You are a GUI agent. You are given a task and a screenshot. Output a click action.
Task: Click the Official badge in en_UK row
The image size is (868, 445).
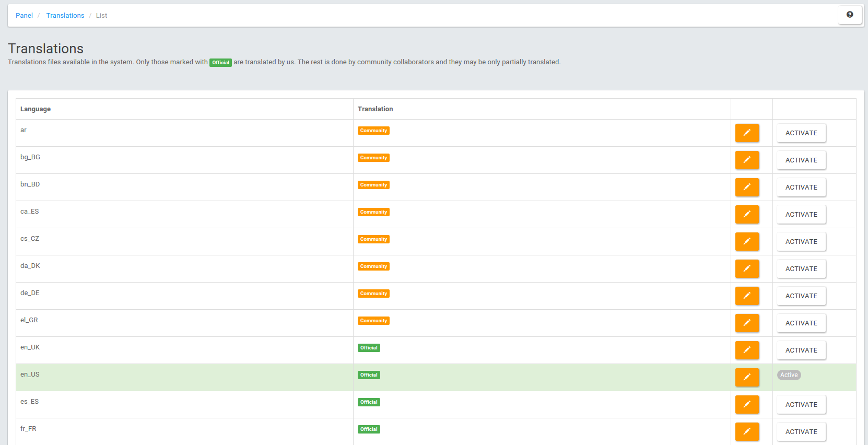(x=369, y=348)
